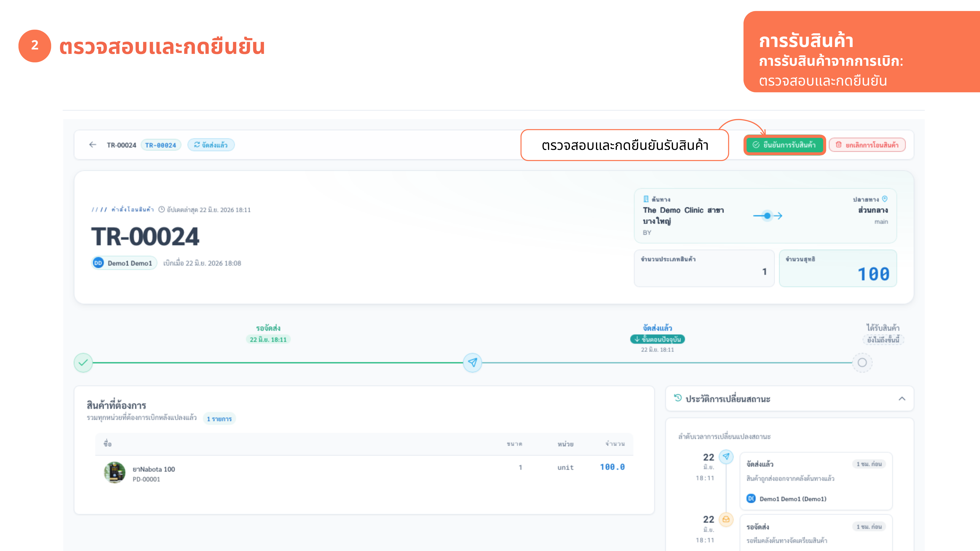Click the คำสั่งโอนสินค้า label
This screenshot has width=980, height=551.
(x=132, y=209)
